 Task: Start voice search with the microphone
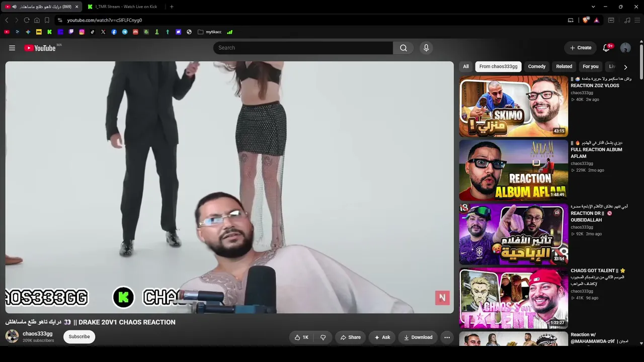click(426, 48)
